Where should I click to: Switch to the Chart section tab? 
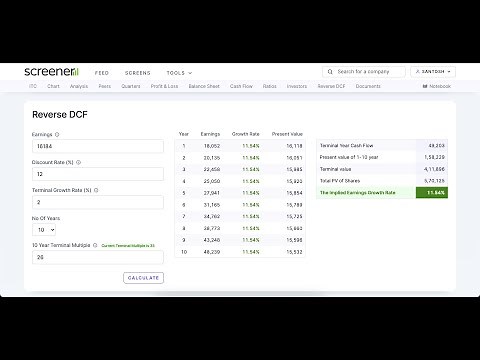point(53,86)
